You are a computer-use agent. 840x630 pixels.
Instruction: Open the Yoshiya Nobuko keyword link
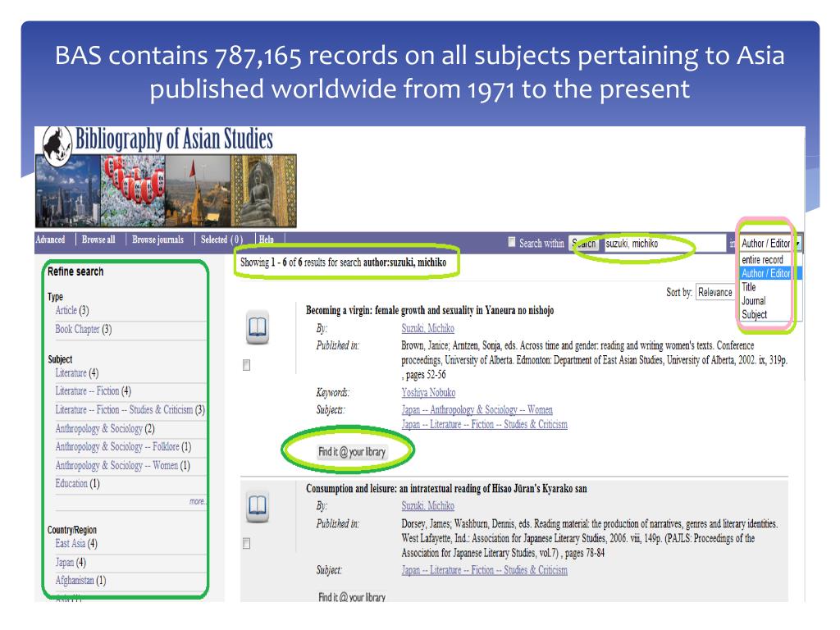[x=428, y=393]
